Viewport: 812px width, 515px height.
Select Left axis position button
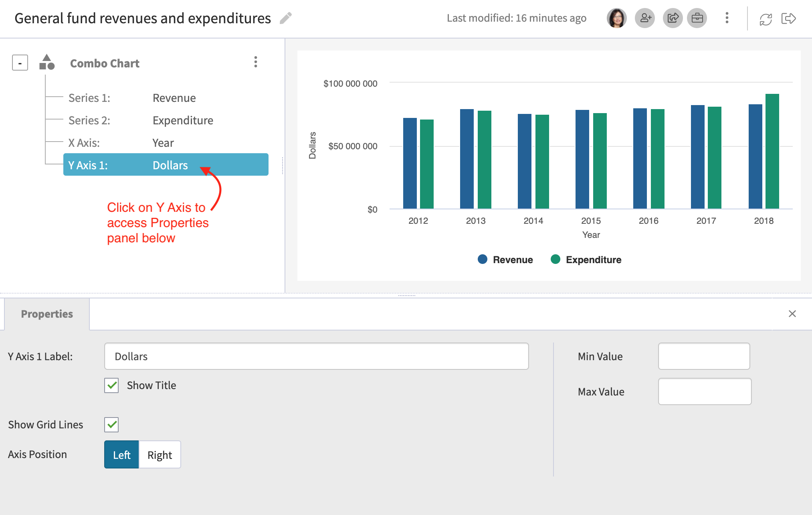click(121, 454)
